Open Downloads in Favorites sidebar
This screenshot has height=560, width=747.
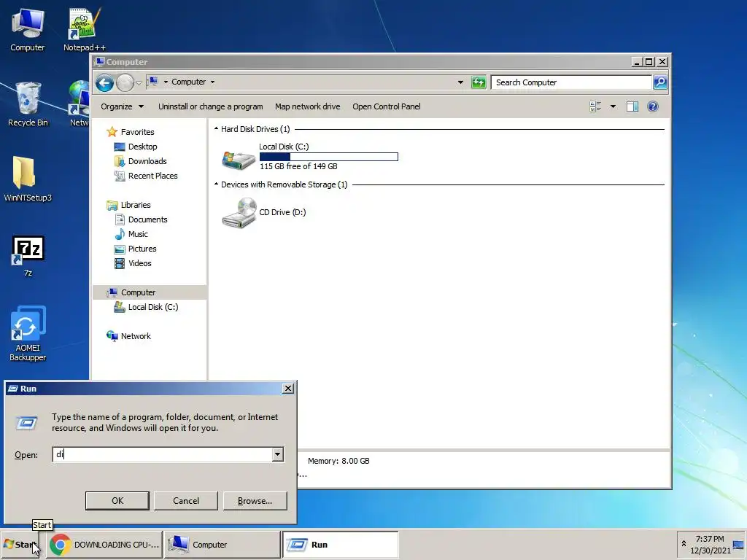[x=147, y=161]
